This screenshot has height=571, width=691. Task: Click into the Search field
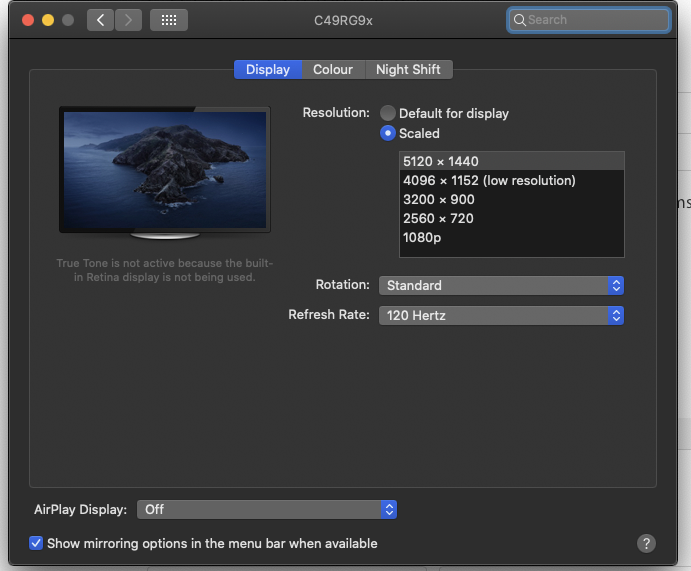pyautogui.click(x=589, y=20)
